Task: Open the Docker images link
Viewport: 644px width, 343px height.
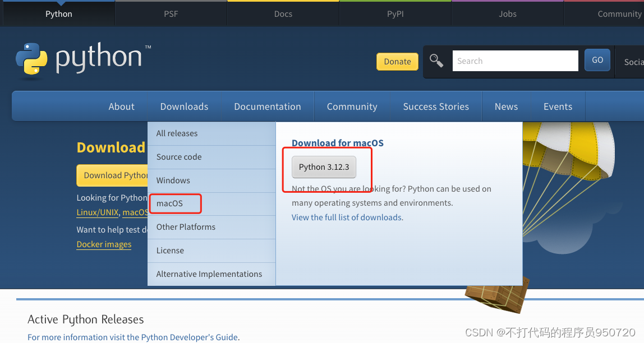Action: (x=104, y=244)
